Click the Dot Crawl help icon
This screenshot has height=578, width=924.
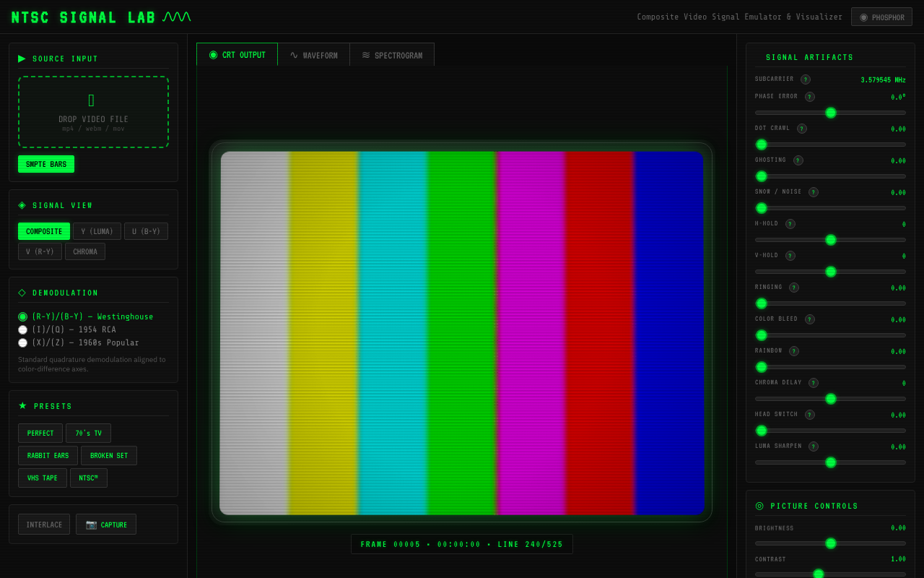[801, 129]
